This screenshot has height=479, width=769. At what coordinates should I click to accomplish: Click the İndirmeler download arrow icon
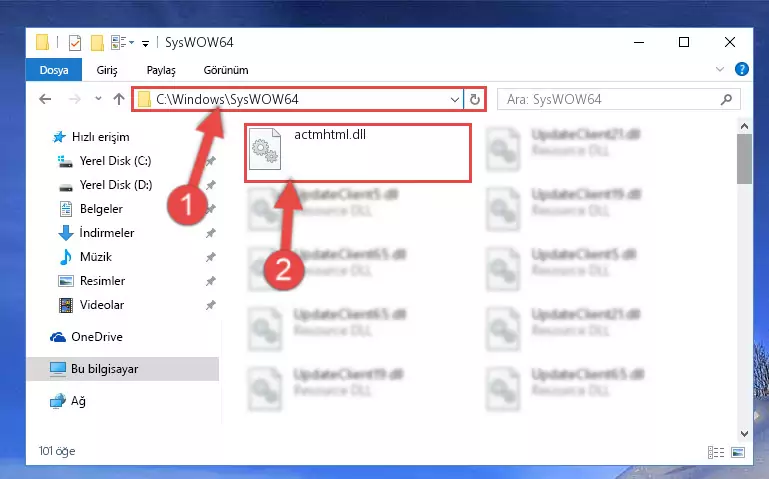pos(66,233)
